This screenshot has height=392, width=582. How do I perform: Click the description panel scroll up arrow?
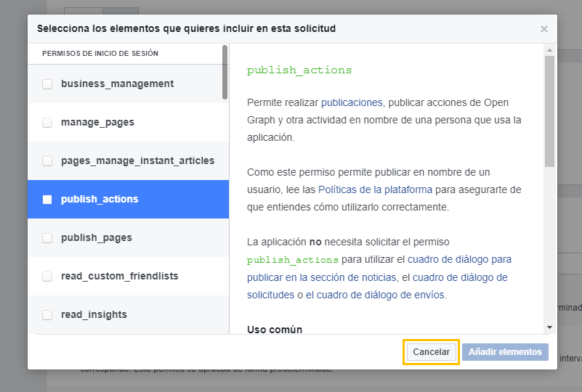coord(549,49)
